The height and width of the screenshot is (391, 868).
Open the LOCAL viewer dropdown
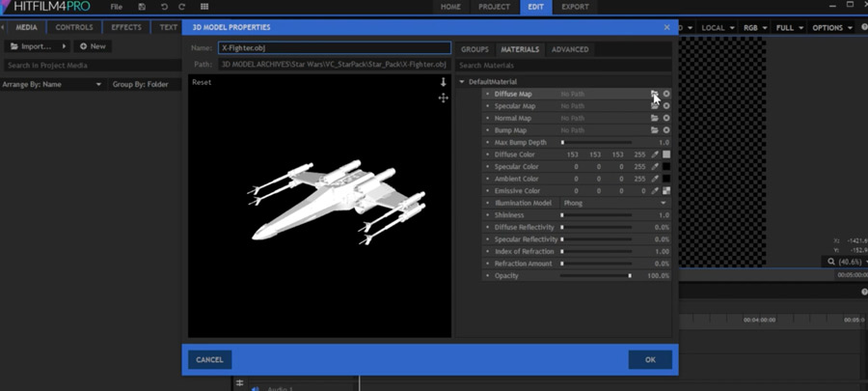(718, 28)
